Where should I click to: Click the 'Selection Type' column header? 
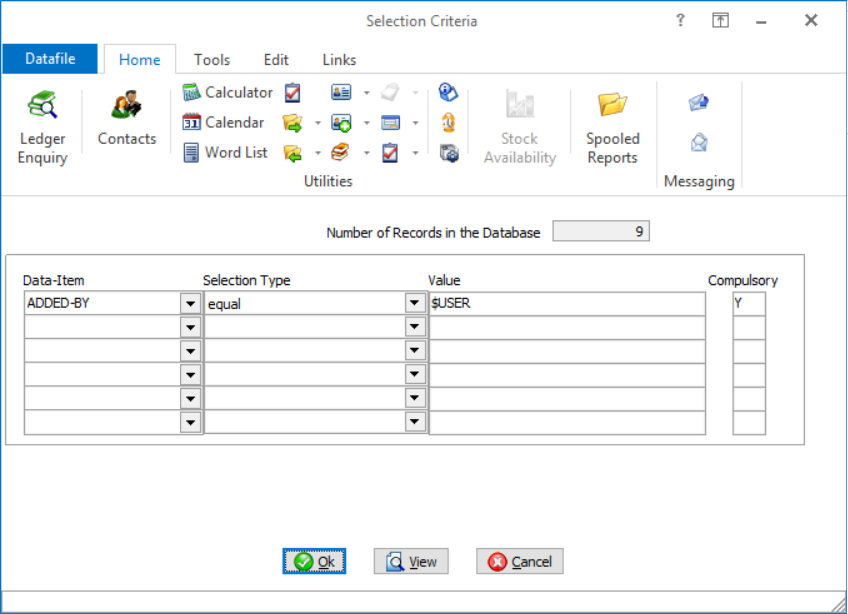click(x=247, y=280)
